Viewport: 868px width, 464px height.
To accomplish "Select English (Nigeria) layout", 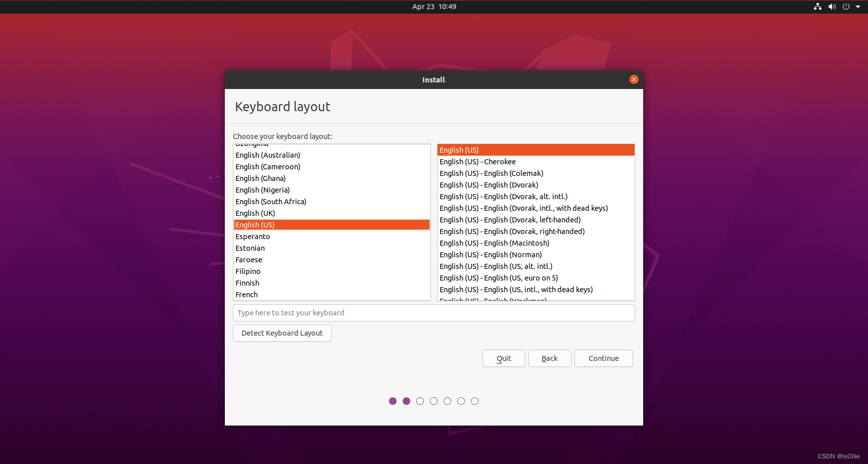I will point(332,190).
